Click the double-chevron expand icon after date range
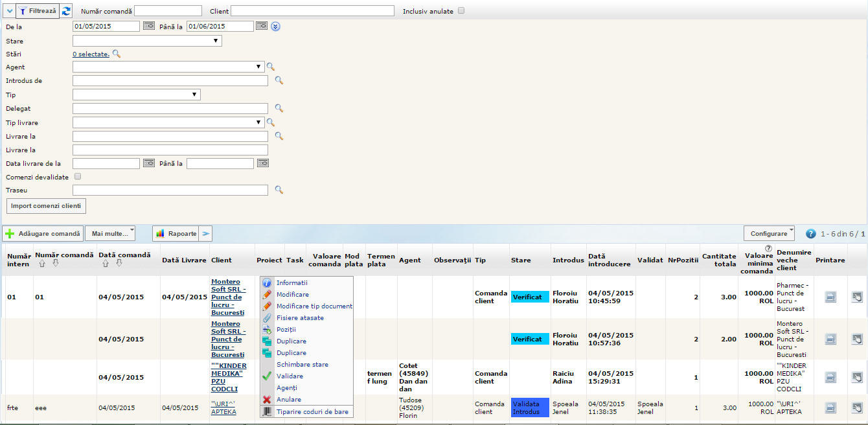Image resolution: width=868 pixels, height=425 pixels. coord(275,27)
